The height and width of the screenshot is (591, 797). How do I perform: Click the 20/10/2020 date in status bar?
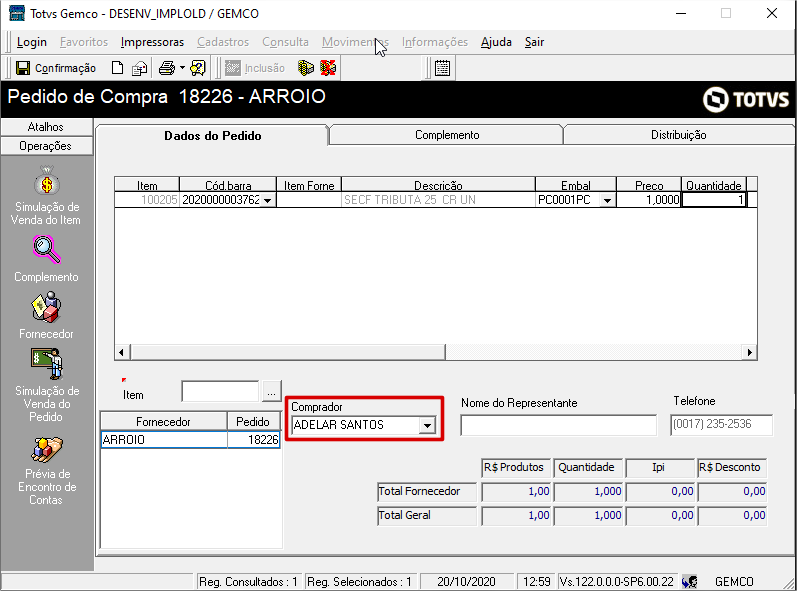[x=466, y=582]
